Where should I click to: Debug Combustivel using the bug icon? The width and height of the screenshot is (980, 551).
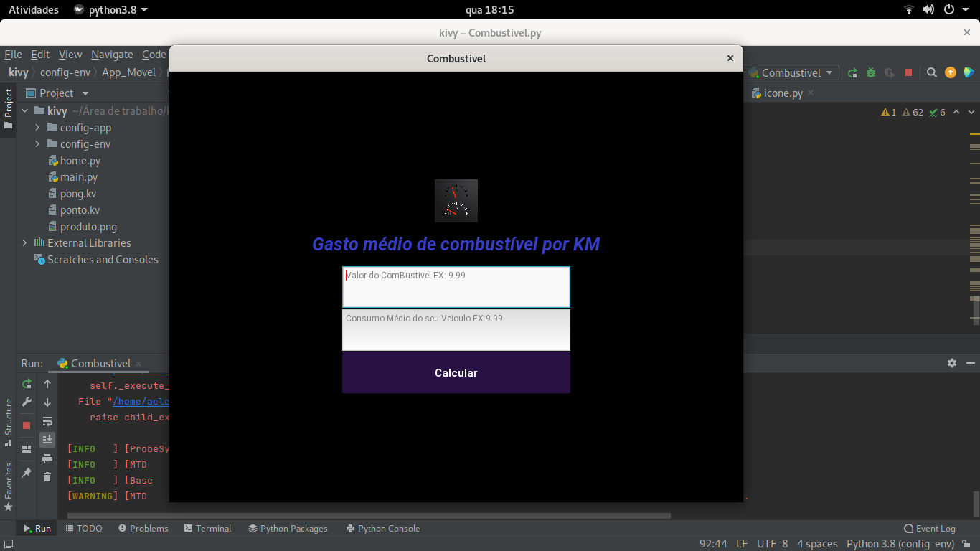870,72
